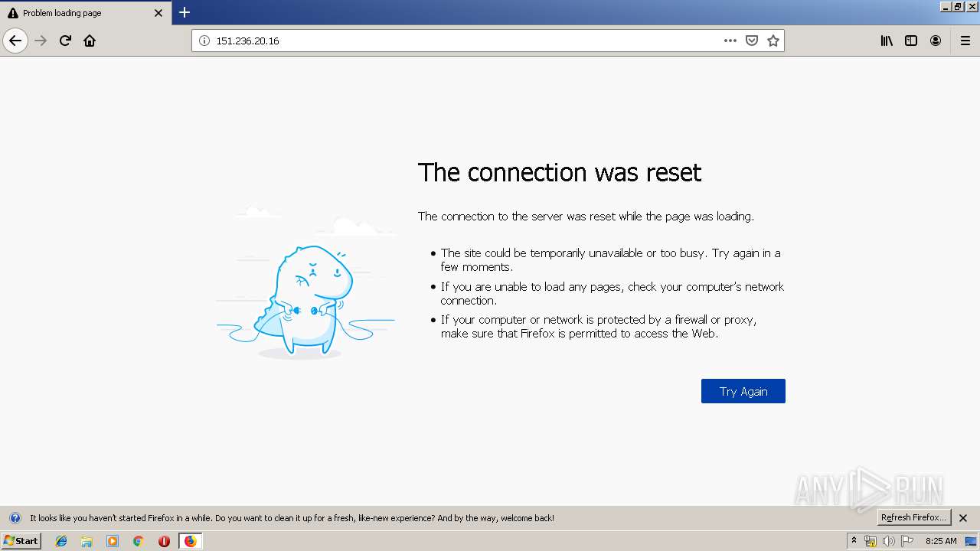Viewport: 980px width, 551px height.
Task: Open the Windows Start menu
Action: [x=21, y=540]
